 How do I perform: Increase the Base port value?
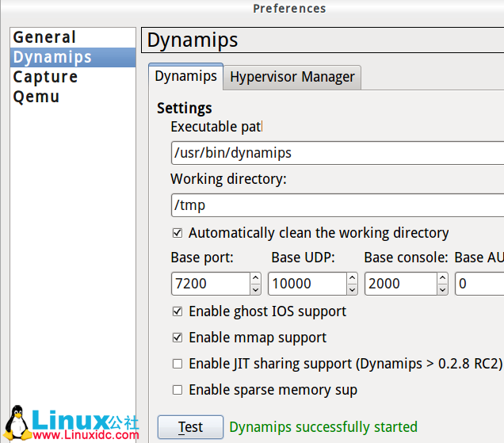[x=255, y=277]
